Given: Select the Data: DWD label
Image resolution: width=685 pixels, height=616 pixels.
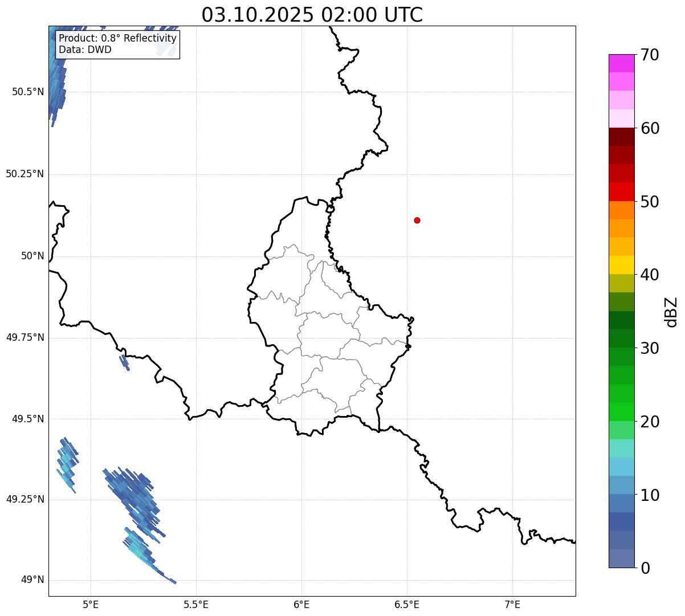Looking at the screenshot, I should point(85,50).
